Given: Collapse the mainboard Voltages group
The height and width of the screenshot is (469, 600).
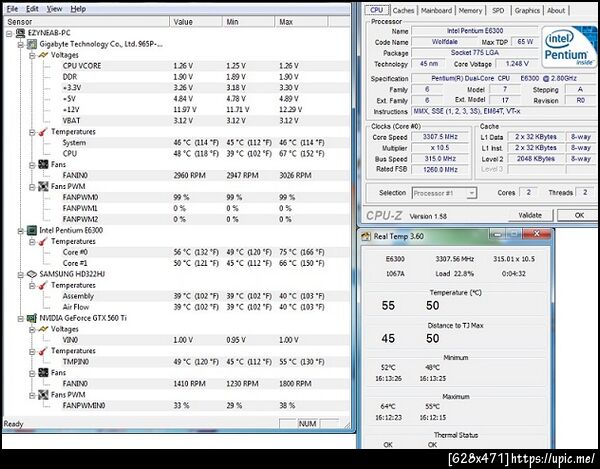Looking at the screenshot, I should 32,56.
